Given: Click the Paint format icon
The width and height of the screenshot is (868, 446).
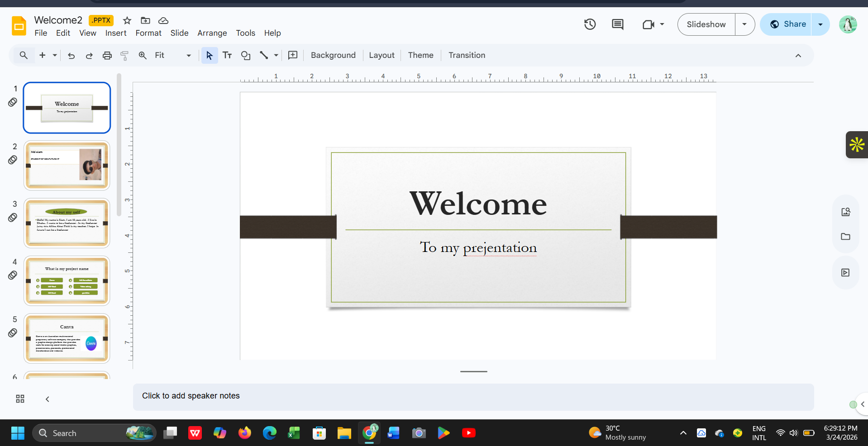Looking at the screenshot, I should click(x=124, y=56).
